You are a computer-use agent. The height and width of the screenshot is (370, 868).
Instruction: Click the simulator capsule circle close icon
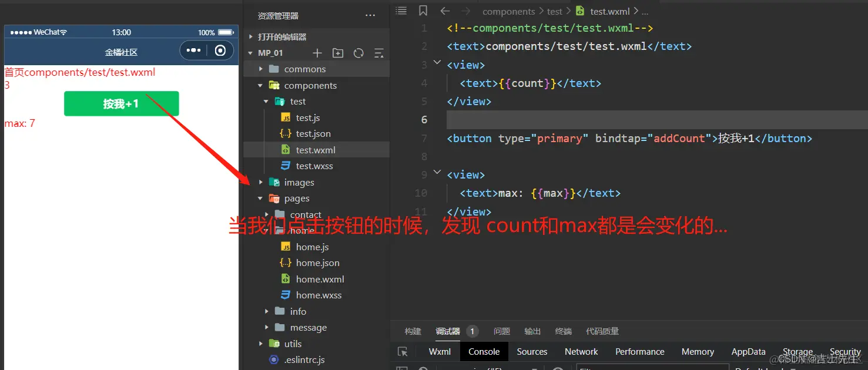(x=220, y=51)
